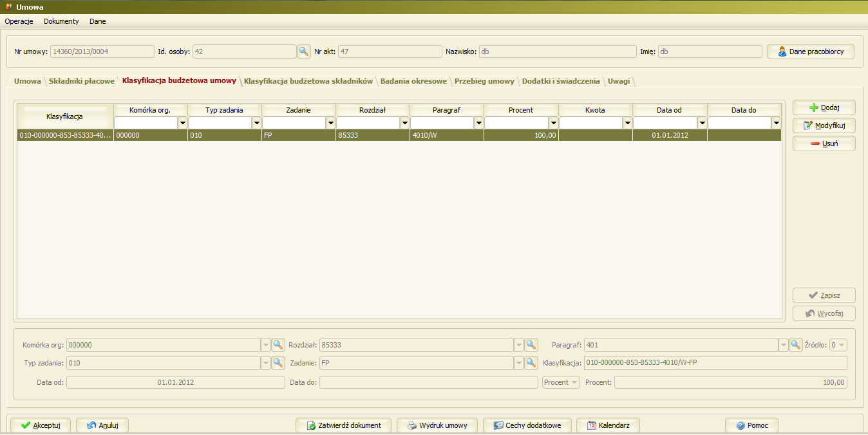
Task: Open the Dokumenty menu
Action: point(61,21)
